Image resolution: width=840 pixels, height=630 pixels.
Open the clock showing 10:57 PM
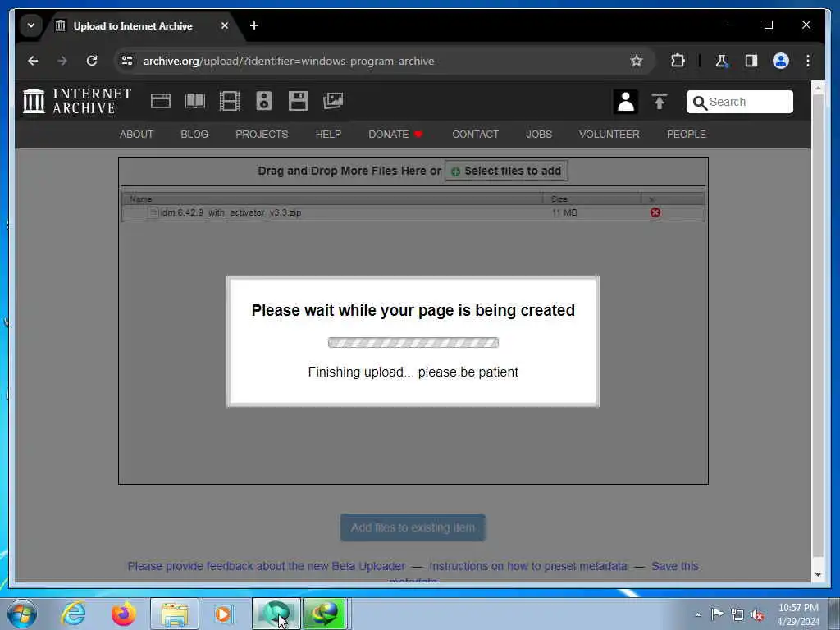[798, 614]
